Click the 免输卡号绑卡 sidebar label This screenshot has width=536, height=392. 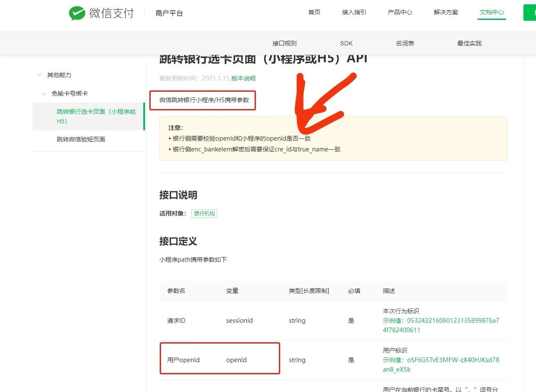click(x=70, y=93)
